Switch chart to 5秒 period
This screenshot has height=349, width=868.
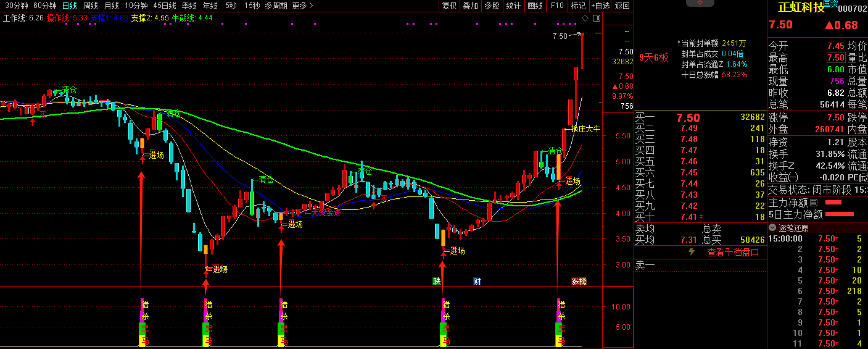tap(230, 6)
